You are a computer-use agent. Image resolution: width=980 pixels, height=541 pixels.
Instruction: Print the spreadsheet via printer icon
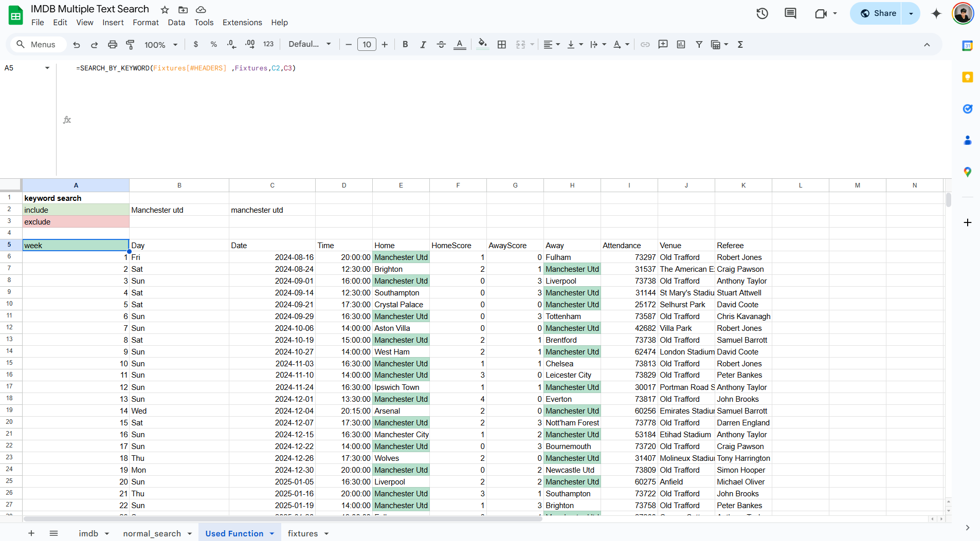click(112, 45)
